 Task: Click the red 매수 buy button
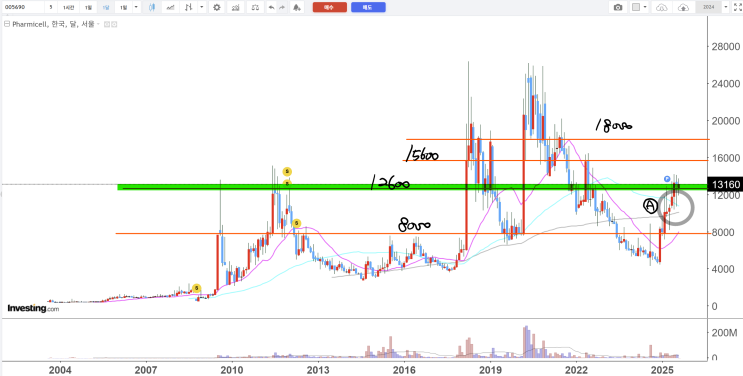pos(330,7)
